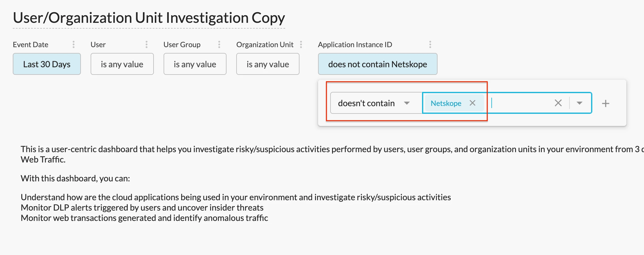This screenshot has width=644, height=255.
Task: Click the User Group "is any value" button
Action: pos(195,64)
